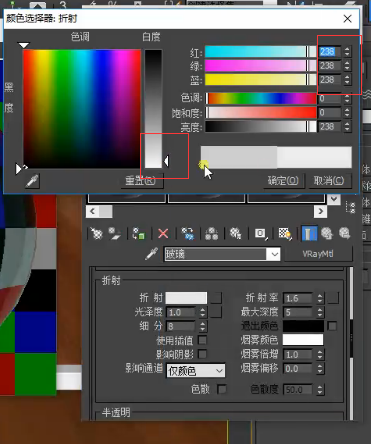This screenshot has width=371, height=444.
Task: Click down arrow below sample slots scrollbar
Action: 334,199
